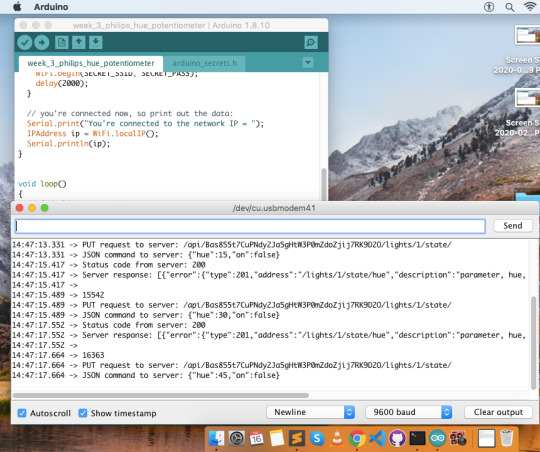Open GitHub Desktop from the dock
Screen dimensions: 540x452
click(397, 438)
